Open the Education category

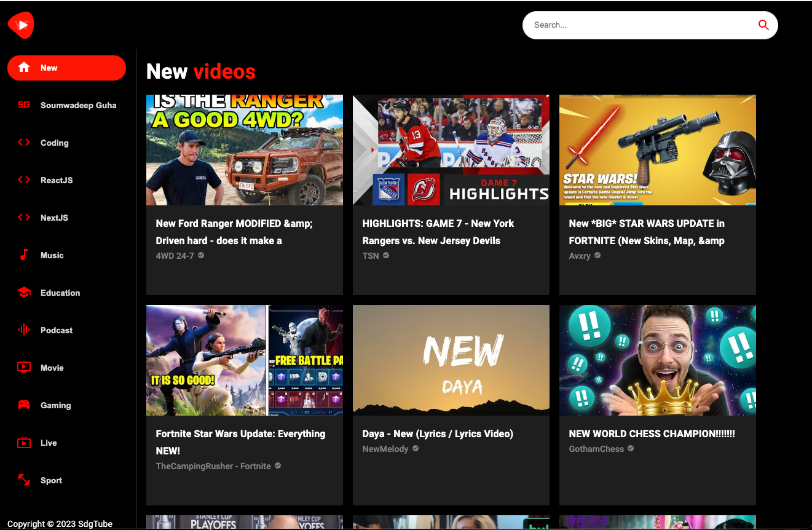point(66,293)
